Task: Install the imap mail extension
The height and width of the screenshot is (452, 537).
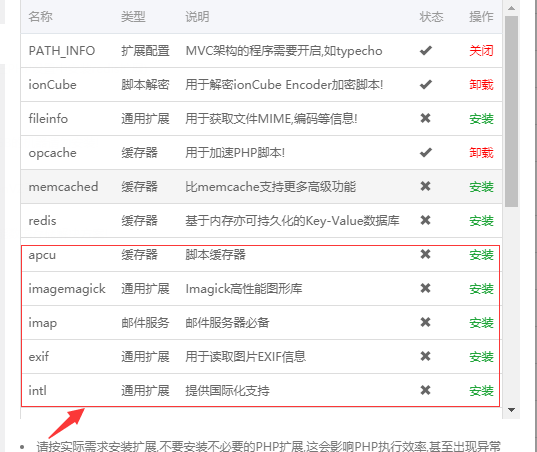Action: pyautogui.click(x=481, y=323)
